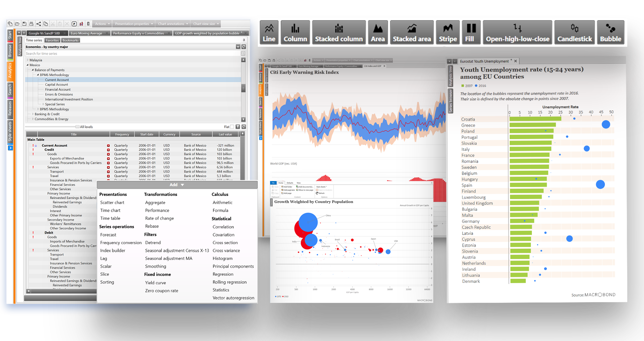The width and height of the screenshot is (644, 341).
Task: Switch to the Euro Moving Average tab
Action: click(x=86, y=33)
